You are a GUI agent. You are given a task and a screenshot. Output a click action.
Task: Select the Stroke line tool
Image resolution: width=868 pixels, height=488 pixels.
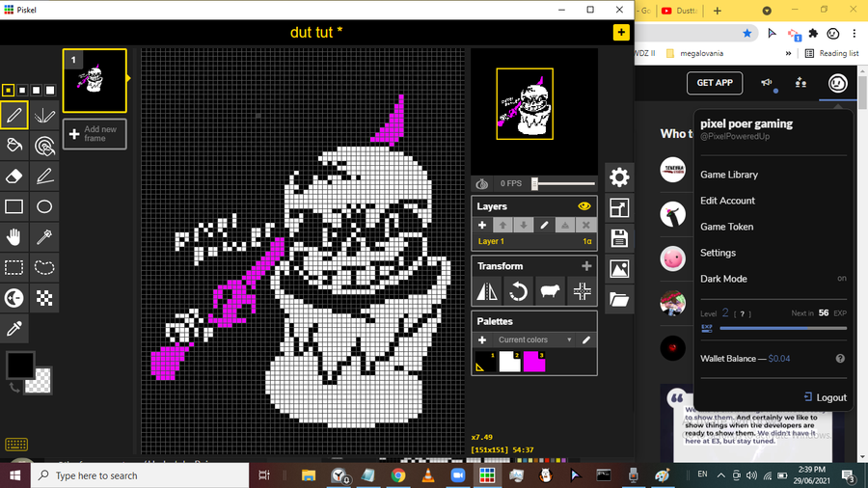pyautogui.click(x=44, y=176)
